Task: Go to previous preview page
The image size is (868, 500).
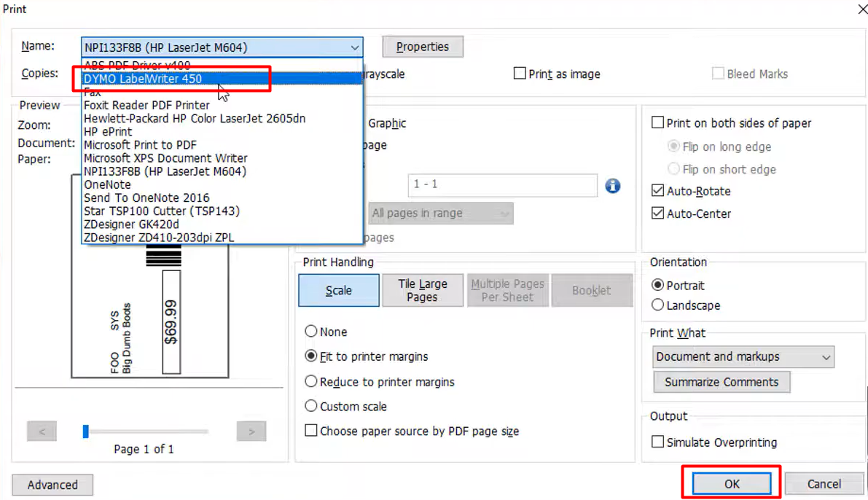Action: pos(42,431)
